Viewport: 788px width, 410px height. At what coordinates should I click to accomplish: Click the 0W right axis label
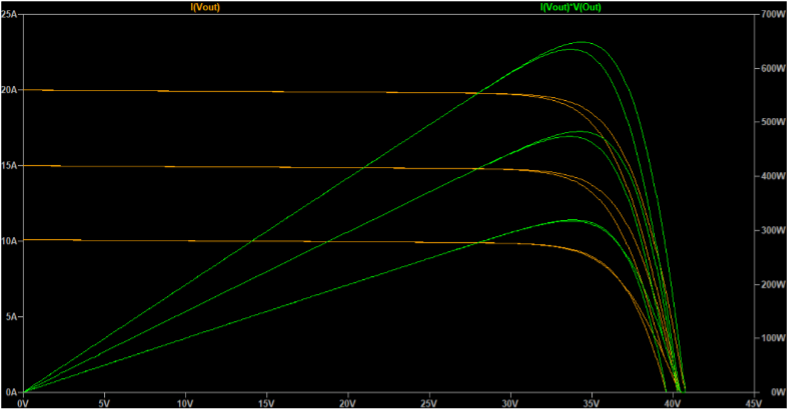(777, 392)
